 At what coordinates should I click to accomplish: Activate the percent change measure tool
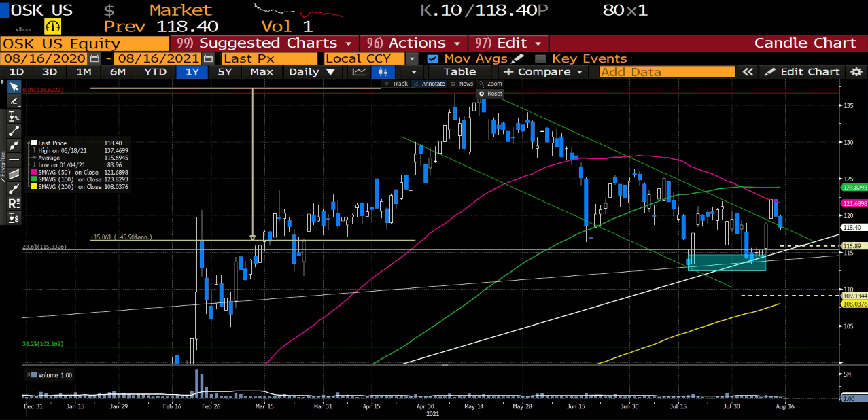click(x=14, y=116)
